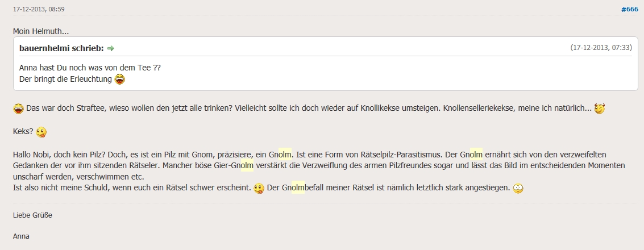644x250 pixels.
Task: Click the post number #666 link
Action: [629, 10]
